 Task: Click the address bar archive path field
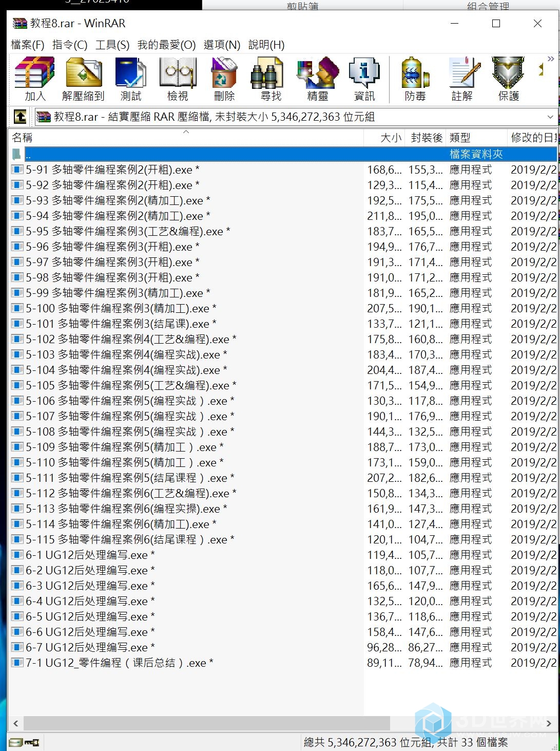290,117
